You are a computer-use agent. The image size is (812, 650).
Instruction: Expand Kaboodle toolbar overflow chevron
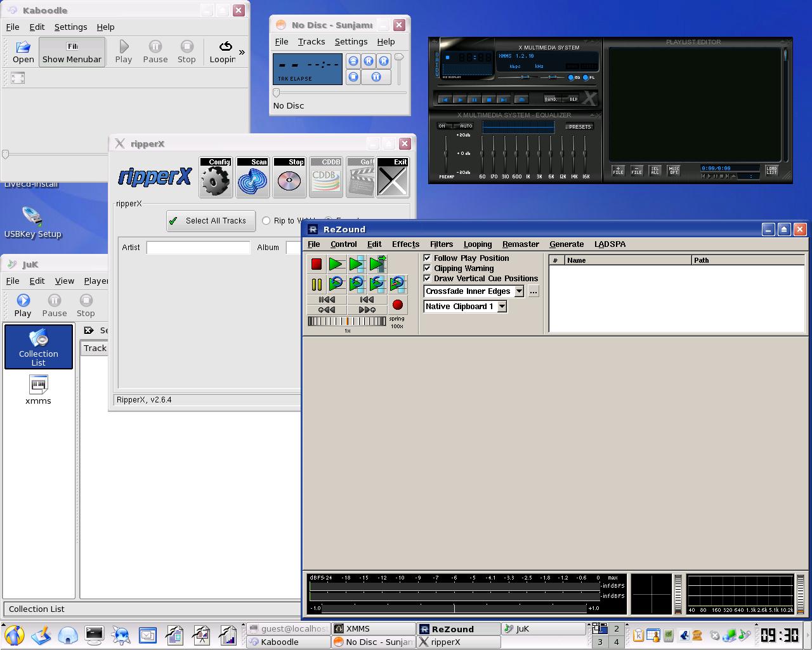242,52
